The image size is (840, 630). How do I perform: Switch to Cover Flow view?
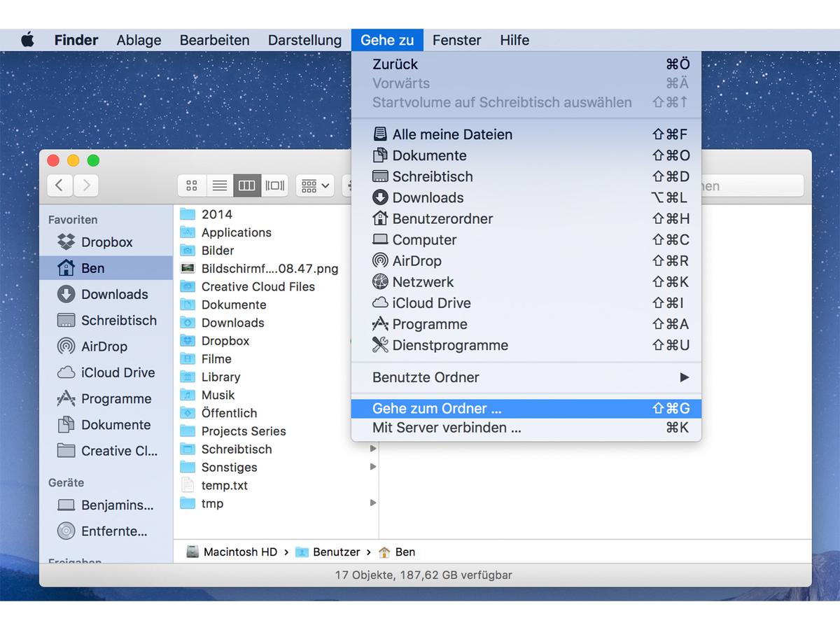click(x=274, y=185)
